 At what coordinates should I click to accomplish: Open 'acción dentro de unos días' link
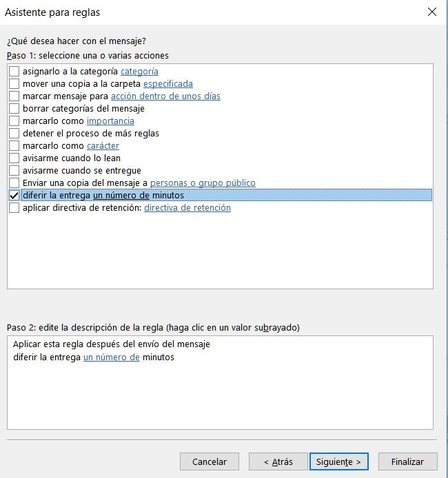click(x=165, y=96)
